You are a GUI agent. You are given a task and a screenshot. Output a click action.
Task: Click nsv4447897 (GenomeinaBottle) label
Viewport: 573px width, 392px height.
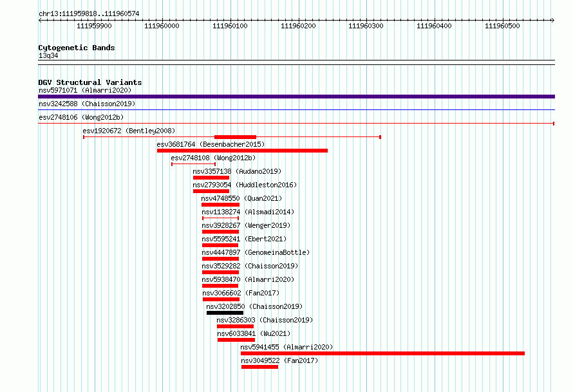point(256,252)
